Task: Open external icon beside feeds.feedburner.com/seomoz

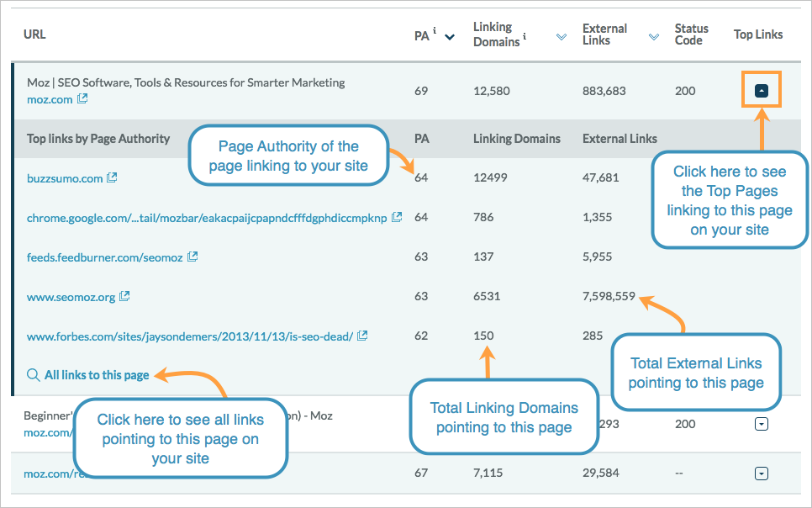Action: point(192,257)
